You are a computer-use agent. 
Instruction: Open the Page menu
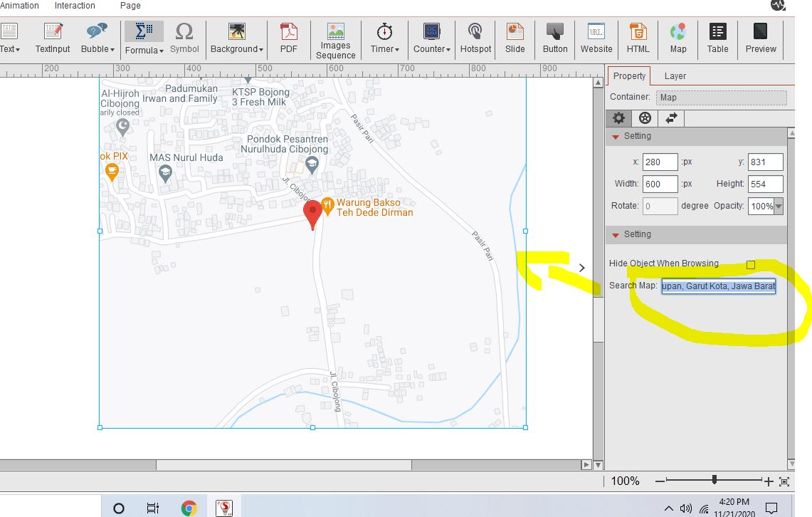point(130,6)
